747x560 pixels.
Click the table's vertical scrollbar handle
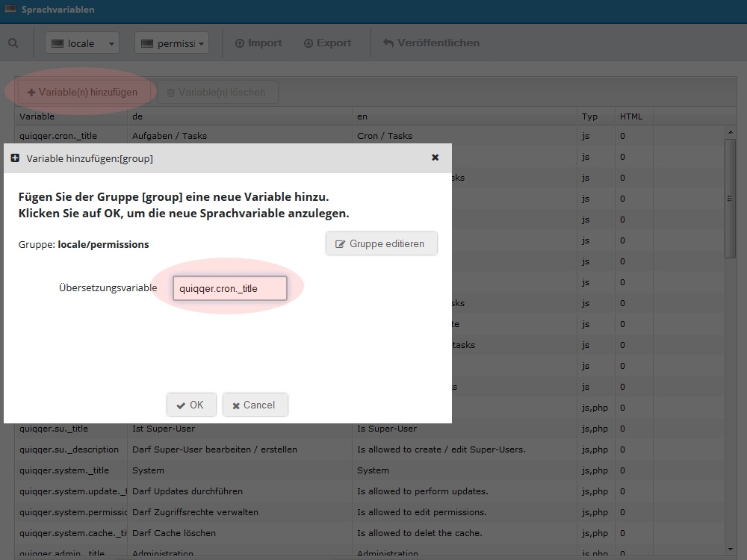tap(730, 199)
